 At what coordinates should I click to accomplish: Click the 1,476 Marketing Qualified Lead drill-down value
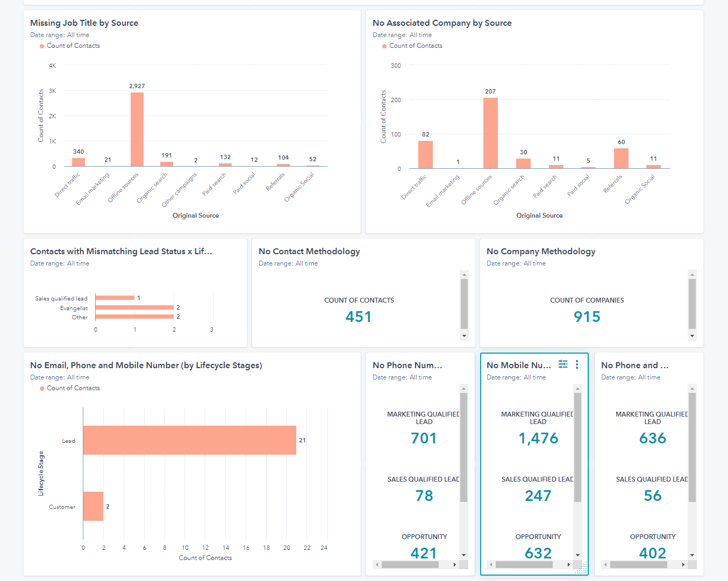pos(538,439)
